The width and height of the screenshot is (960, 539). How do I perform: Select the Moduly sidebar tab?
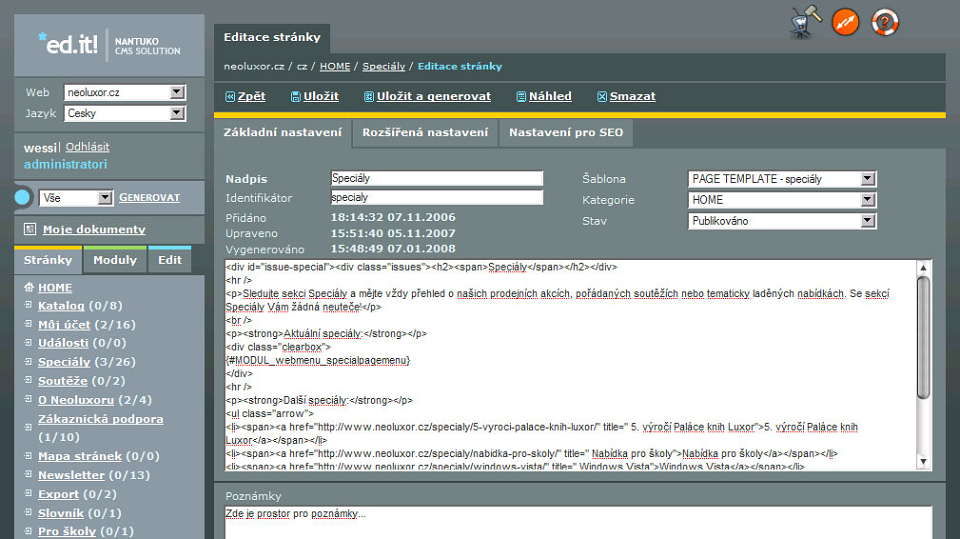click(x=115, y=260)
